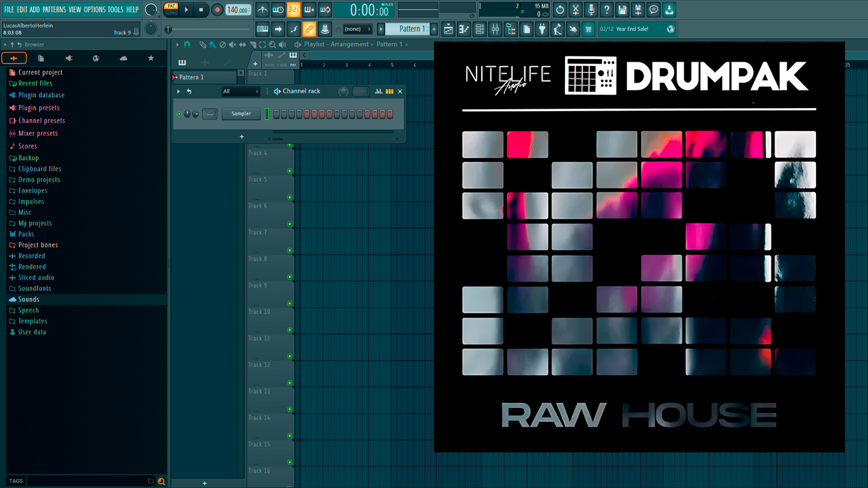Click the Stop button in transport
This screenshot has width=868, height=488.
(x=201, y=10)
